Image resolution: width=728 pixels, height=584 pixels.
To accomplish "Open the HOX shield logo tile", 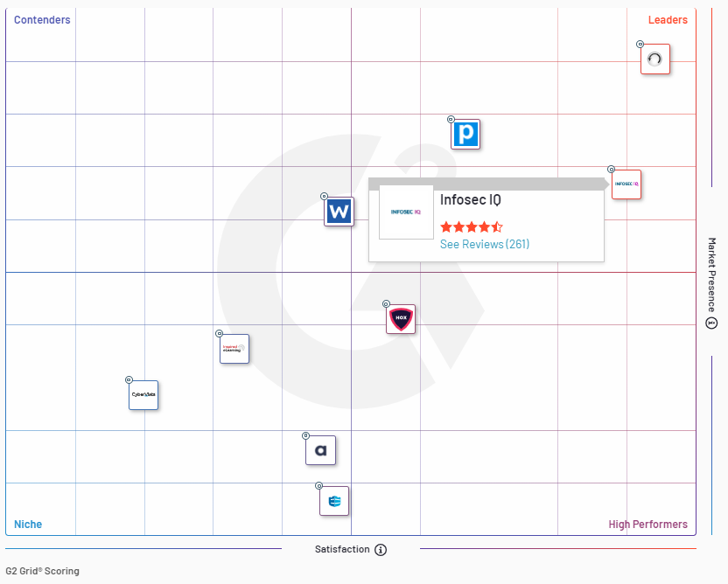I will 400,319.
